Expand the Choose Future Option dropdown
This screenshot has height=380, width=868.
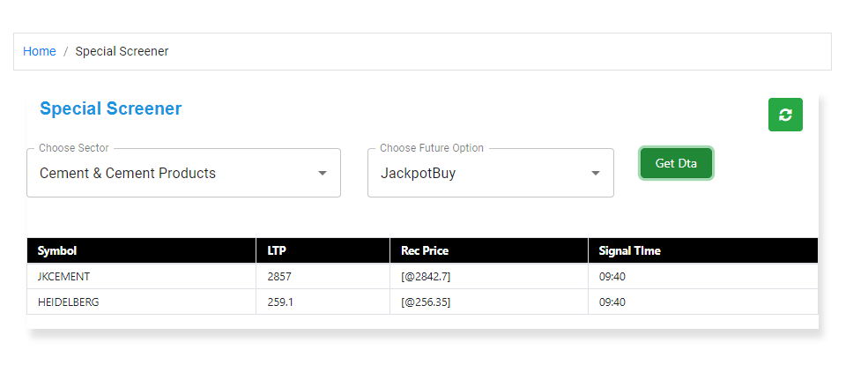click(491, 173)
